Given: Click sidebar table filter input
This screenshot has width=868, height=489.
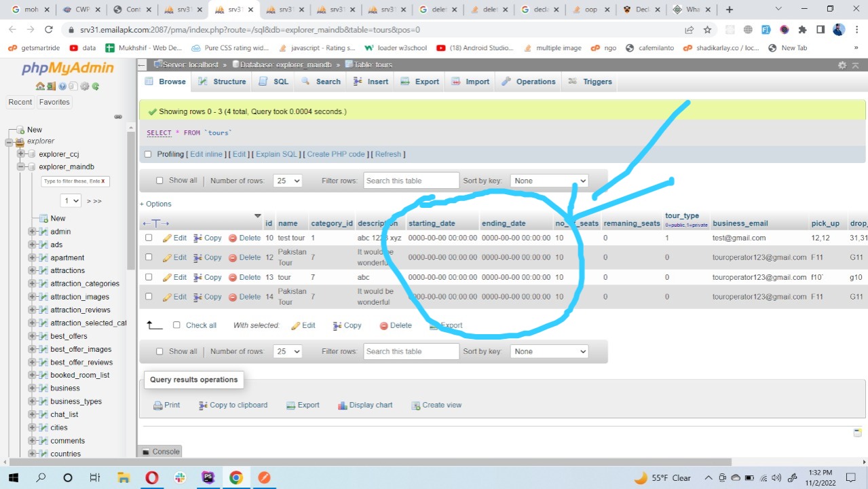Looking at the screenshot, I should click(x=75, y=181).
